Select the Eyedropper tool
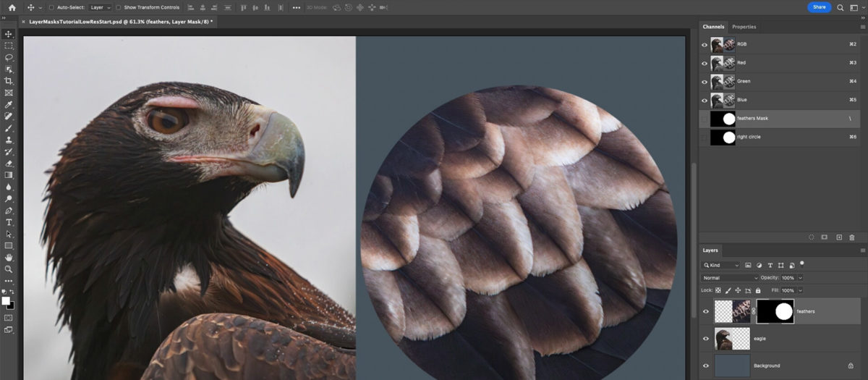Image resolution: width=868 pixels, height=380 pixels. 9,104
